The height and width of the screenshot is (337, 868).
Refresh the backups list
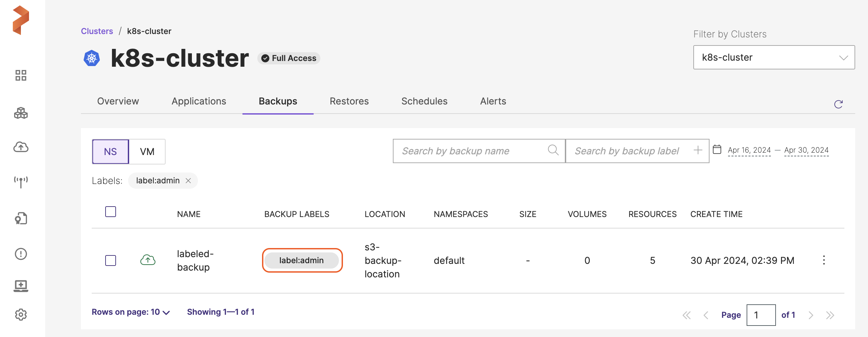[x=838, y=104]
